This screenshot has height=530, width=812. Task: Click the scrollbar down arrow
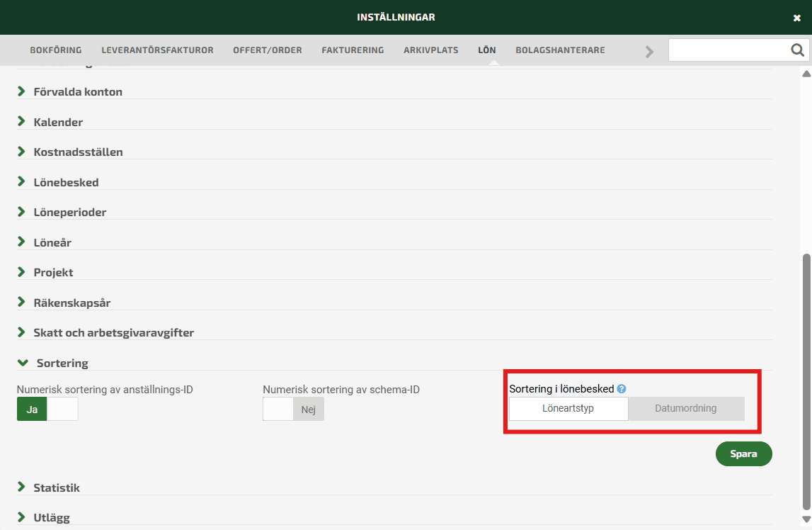(x=806, y=519)
